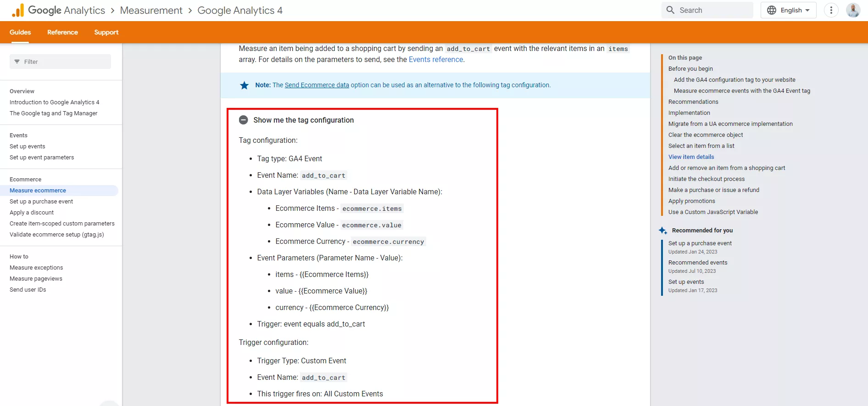Click the Google Analytics 4 breadcrumb
This screenshot has height=406, width=868.
(240, 11)
